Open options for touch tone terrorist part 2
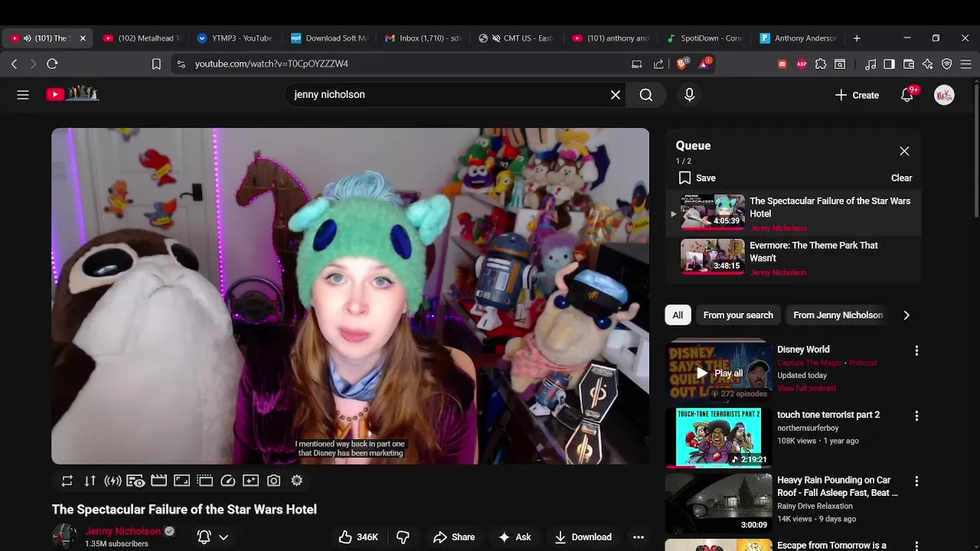The image size is (980, 551). [916, 416]
